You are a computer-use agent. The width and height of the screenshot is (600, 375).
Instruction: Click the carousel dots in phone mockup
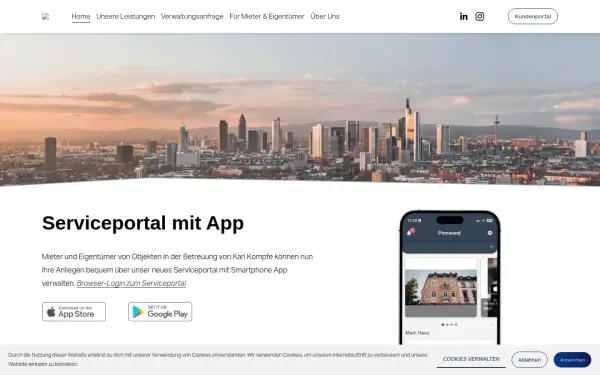click(449, 324)
